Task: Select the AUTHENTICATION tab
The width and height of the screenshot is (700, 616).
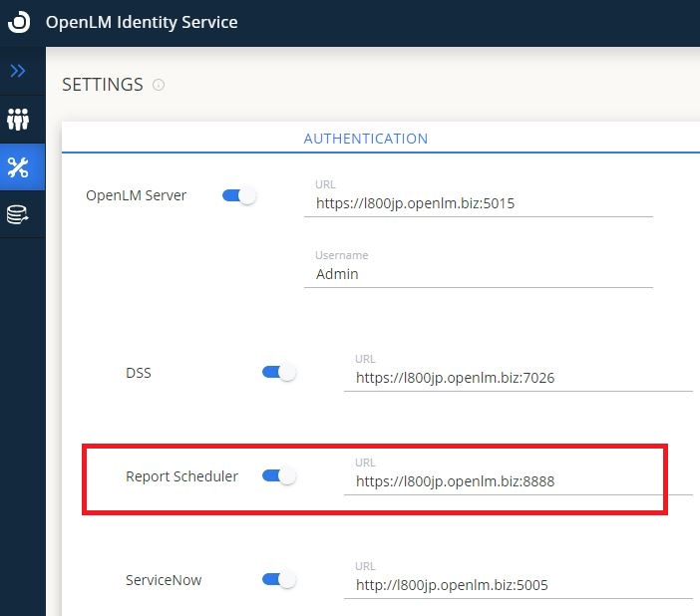Action: coord(365,139)
